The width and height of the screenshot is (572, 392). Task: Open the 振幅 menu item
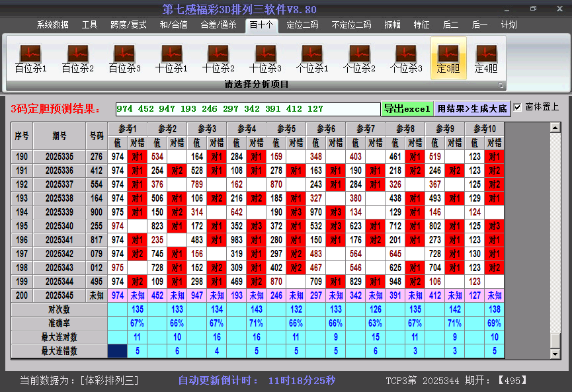tap(393, 25)
